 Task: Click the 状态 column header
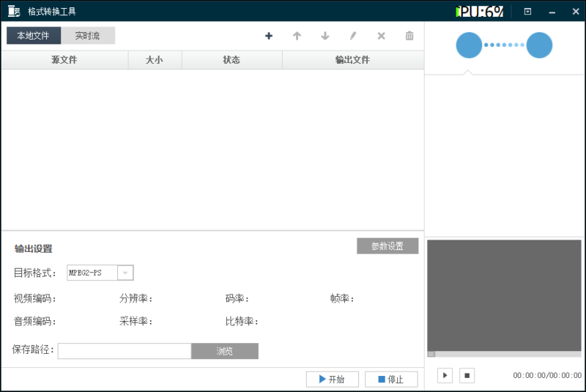(231, 60)
